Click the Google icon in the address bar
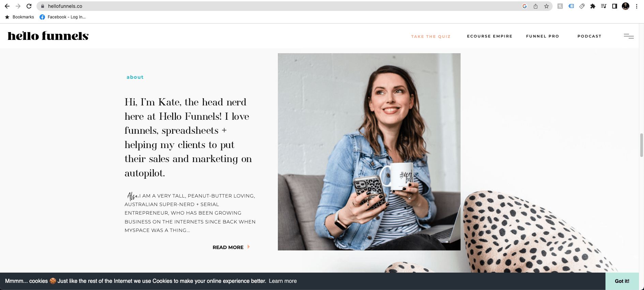Image resolution: width=644 pixels, height=290 pixels. [525, 6]
